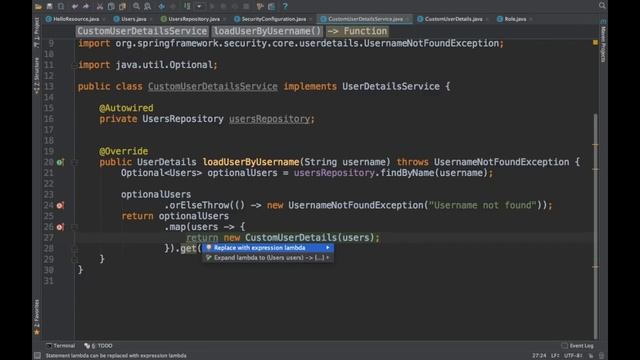Switch to UsersRepository.java tab

click(194, 19)
